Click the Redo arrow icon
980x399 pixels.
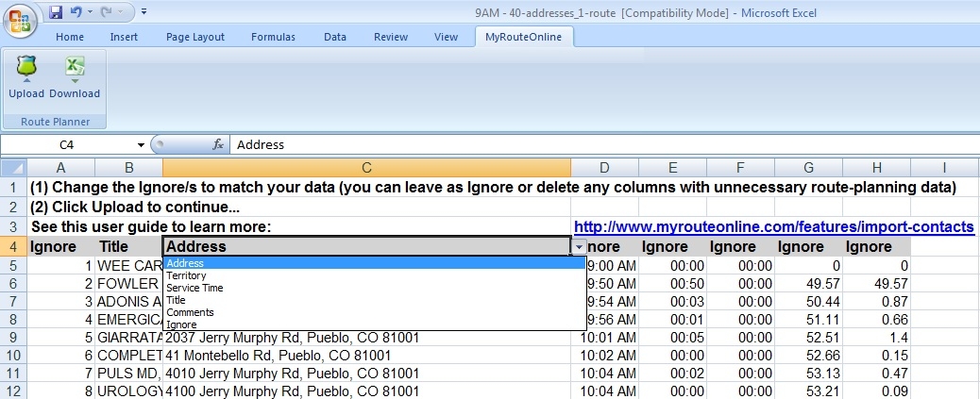[111, 12]
